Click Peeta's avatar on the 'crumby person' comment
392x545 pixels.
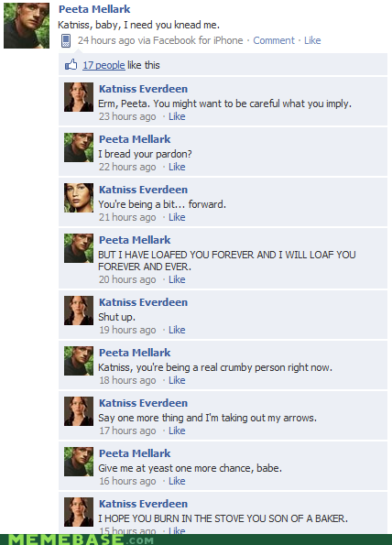point(79,361)
